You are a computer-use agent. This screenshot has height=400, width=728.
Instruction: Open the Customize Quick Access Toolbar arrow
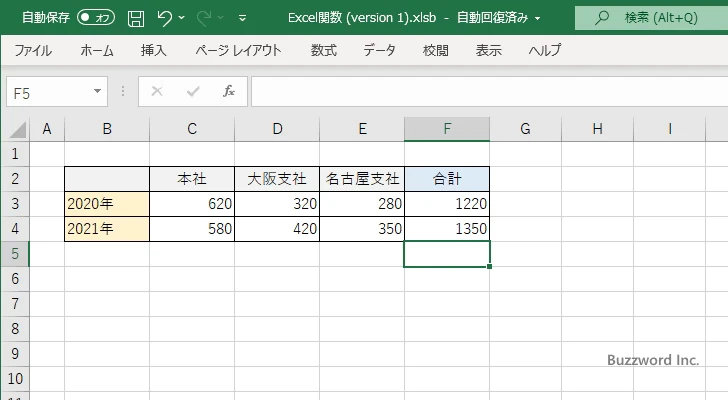(242, 19)
